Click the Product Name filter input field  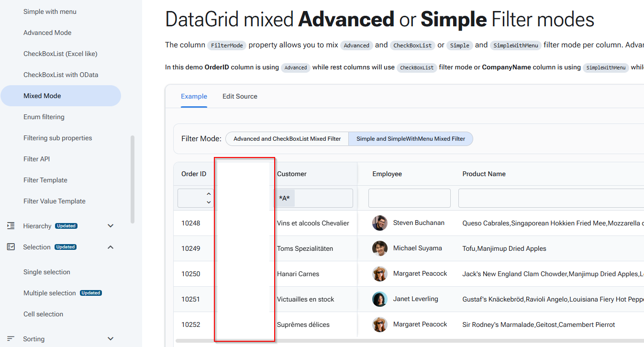550,198
